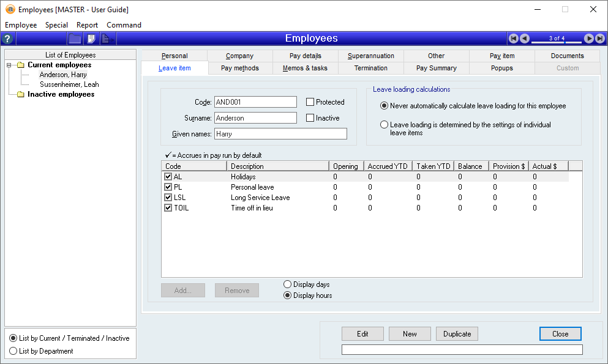Click the record position slider under 3 of 4

(x=557, y=42)
